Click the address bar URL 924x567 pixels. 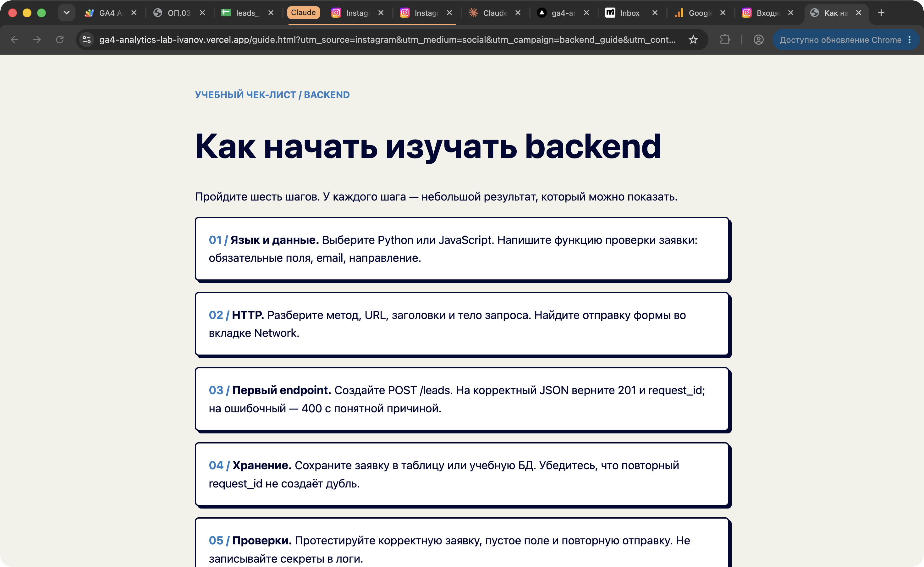tap(388, 40)
